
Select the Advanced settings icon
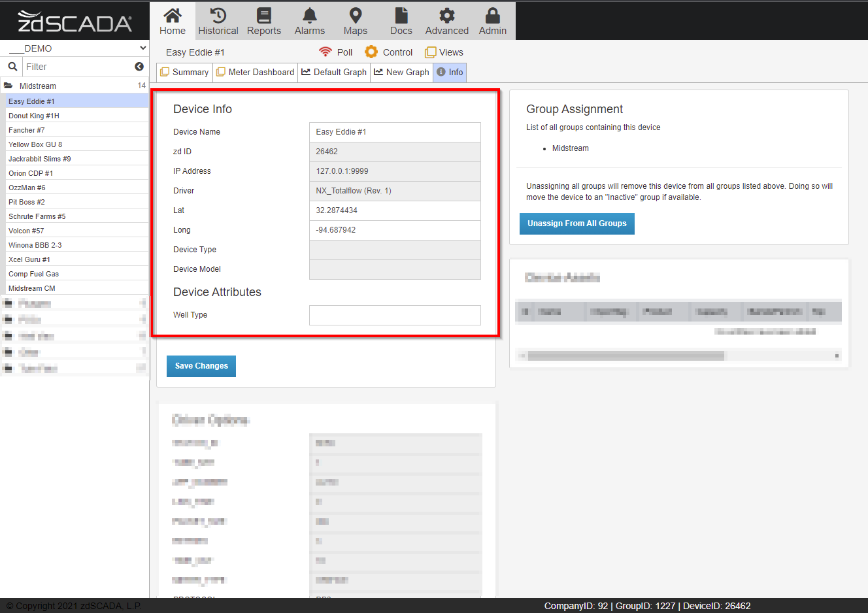(x=446, y=20)
